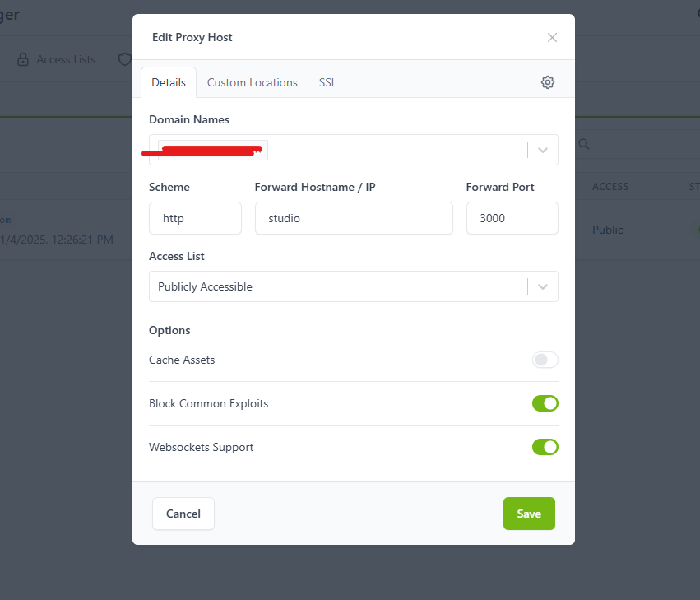This screenshot has height=600, width=700.
Task: Click inside the Domain Names input area
Action: coord(395,150)
